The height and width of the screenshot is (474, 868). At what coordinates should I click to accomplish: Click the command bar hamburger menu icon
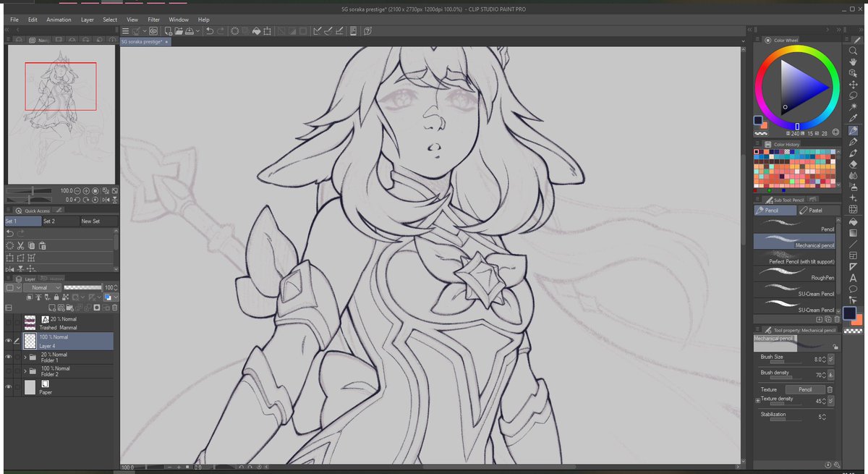pos(126,31)
